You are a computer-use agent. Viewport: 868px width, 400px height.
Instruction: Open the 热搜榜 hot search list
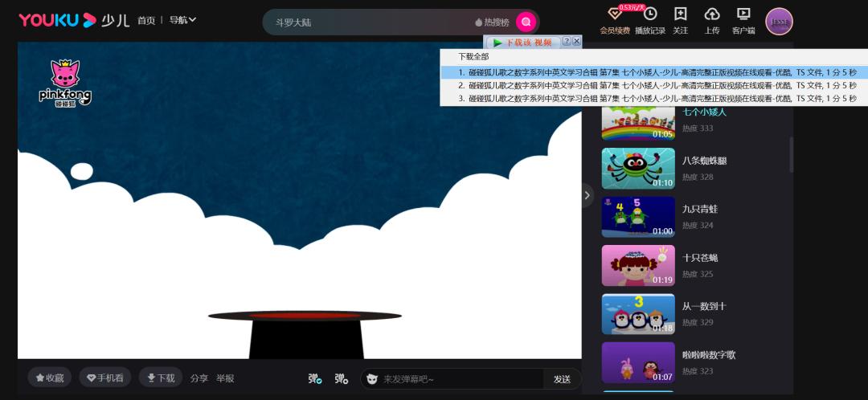pyautogui.click(x=492, y=22)
